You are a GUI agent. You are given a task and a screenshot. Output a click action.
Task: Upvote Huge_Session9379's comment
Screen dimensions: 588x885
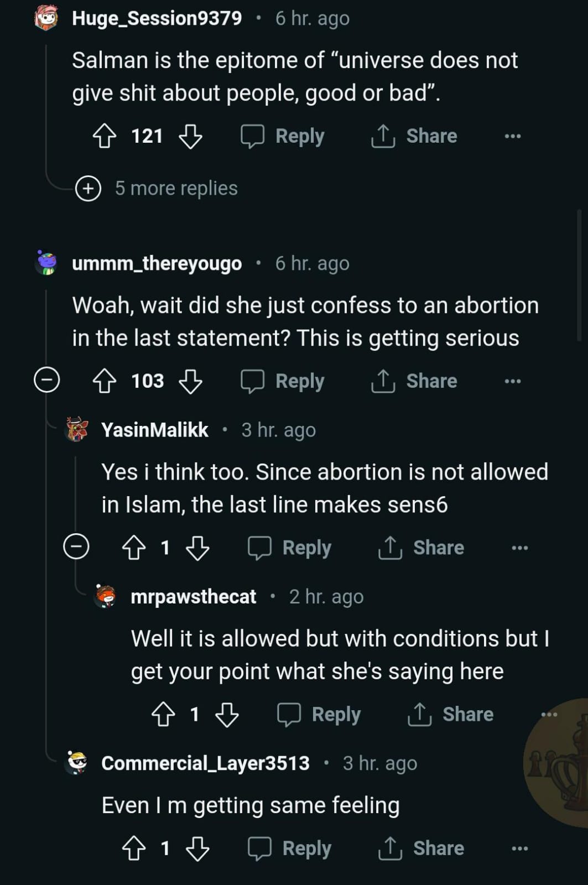tap(104, 136)
